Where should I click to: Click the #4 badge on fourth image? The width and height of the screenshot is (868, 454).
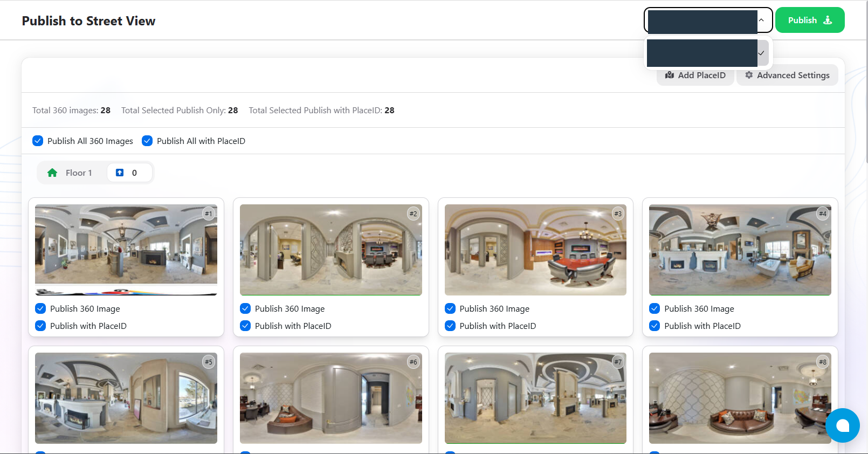pyautogui.click(x=823, y=214)
